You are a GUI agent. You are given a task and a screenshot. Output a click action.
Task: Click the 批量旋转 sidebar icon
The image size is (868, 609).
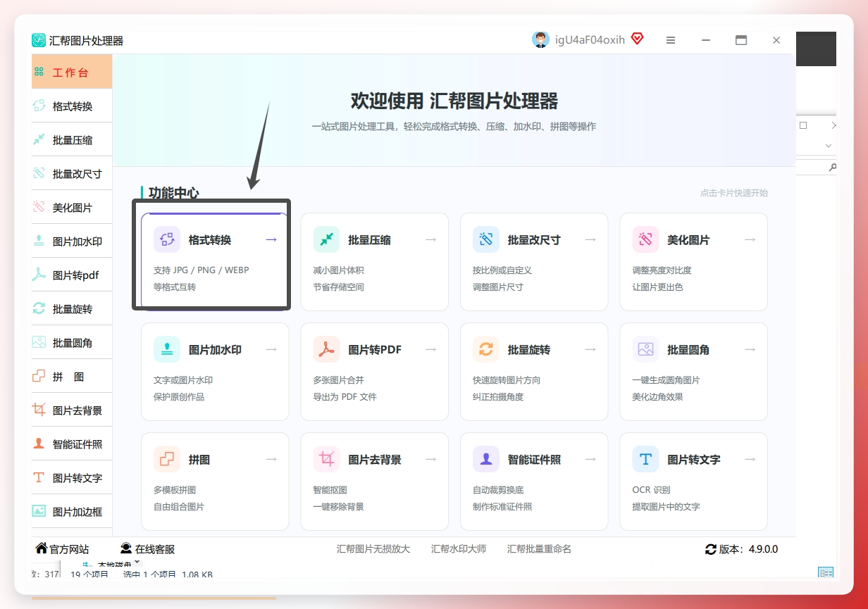click(39, 308)
